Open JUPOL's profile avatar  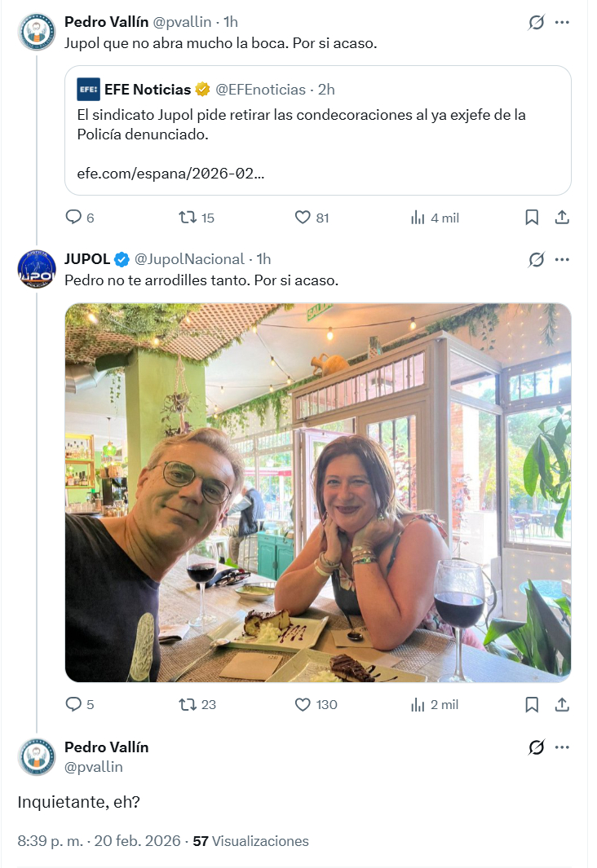[x=37, y=270]
